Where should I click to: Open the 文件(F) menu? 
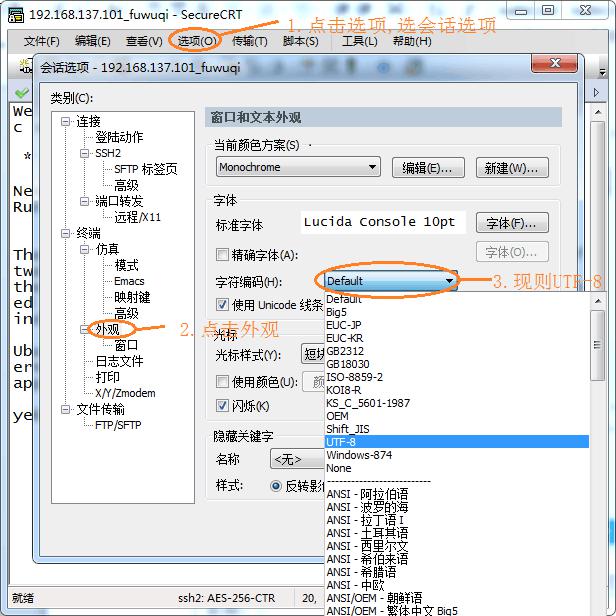click(42, 41)
